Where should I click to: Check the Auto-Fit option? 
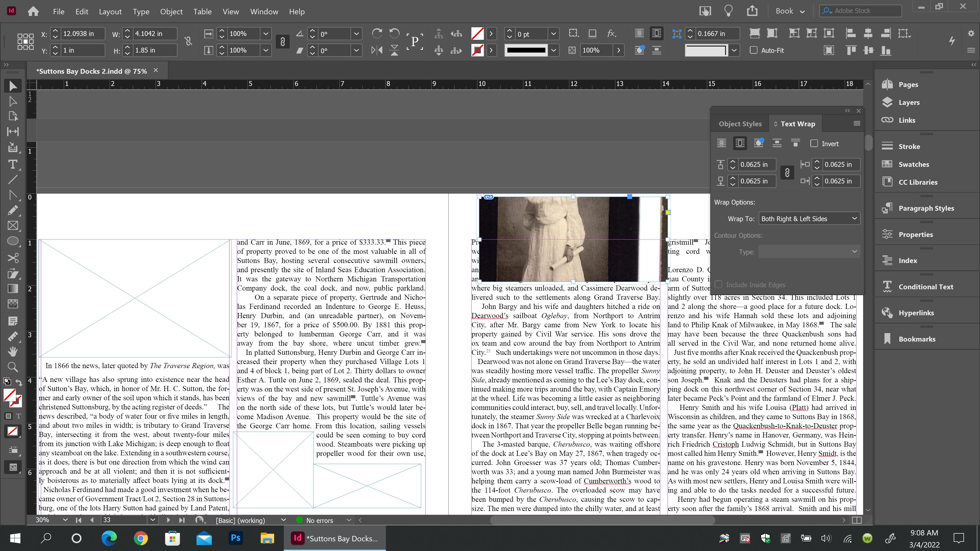[x=753, y=50]
